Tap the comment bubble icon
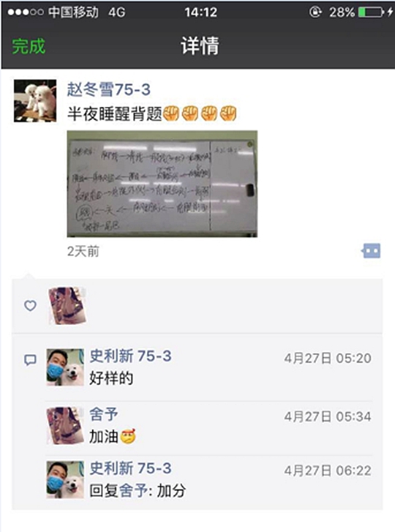The height and width of the screenshot is (532, 395). (x=30, y=360)
